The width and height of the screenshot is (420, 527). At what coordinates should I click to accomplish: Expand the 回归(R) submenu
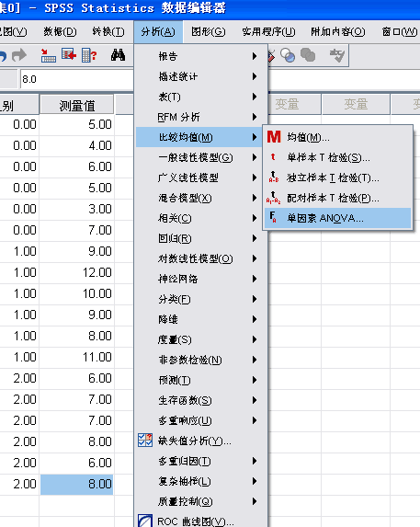click(x=200, y=238)
